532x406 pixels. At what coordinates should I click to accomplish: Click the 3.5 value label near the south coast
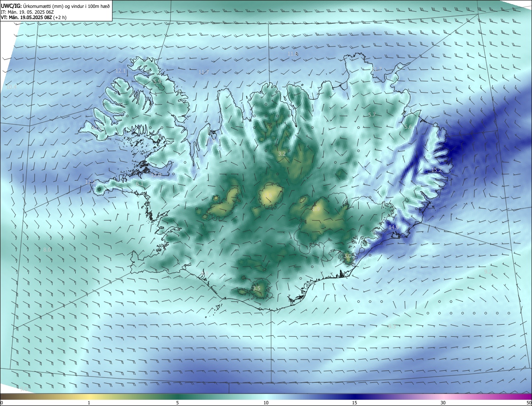(x=256, y=289)
